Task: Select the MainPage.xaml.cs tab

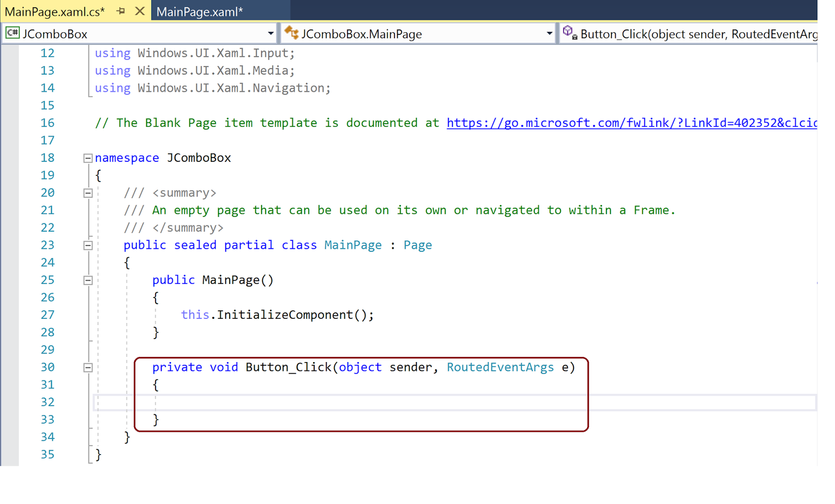Action: (x=55, y=10)
